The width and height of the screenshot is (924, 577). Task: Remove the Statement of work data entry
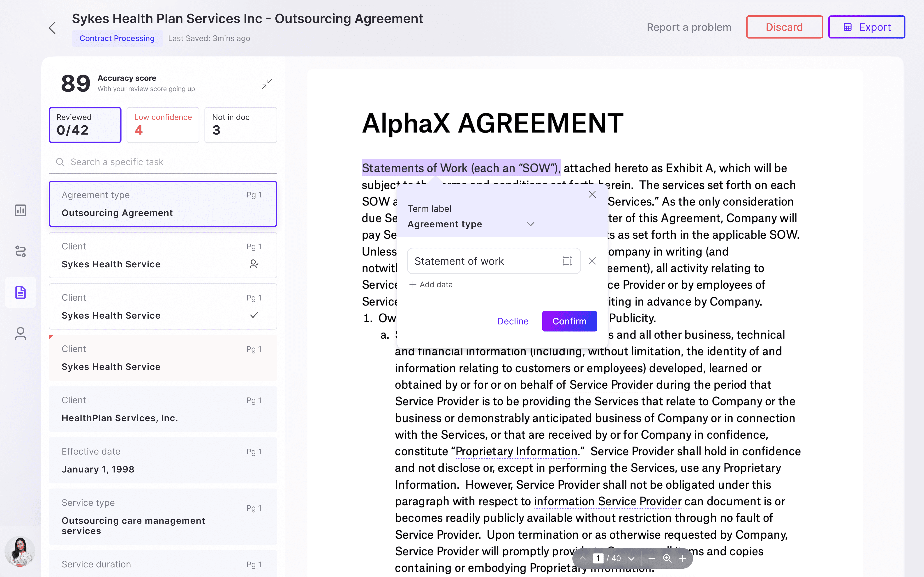click(x=592, y=261)
